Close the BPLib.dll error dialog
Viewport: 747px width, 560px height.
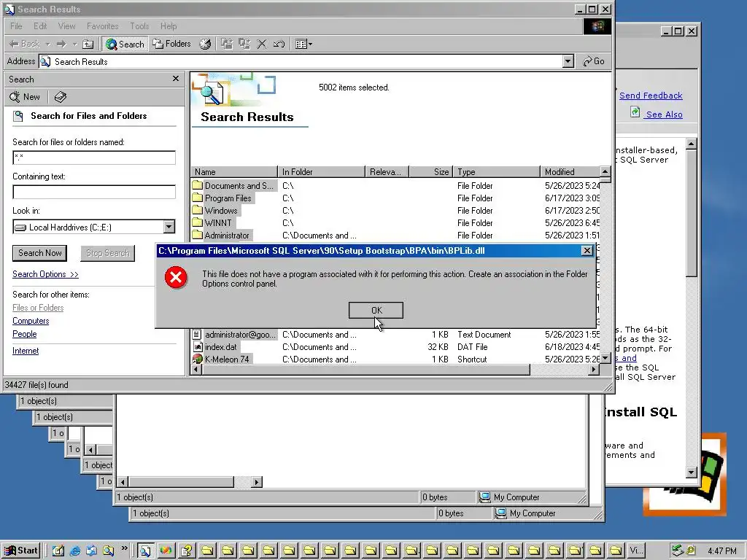click(587, 251)
